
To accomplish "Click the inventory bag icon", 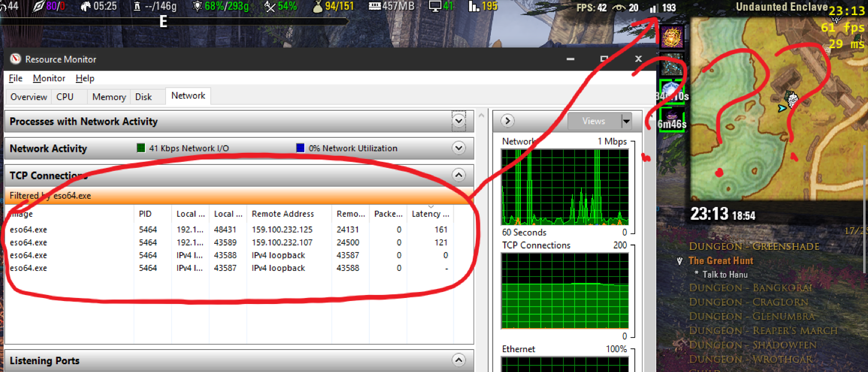I will [319, 7].
